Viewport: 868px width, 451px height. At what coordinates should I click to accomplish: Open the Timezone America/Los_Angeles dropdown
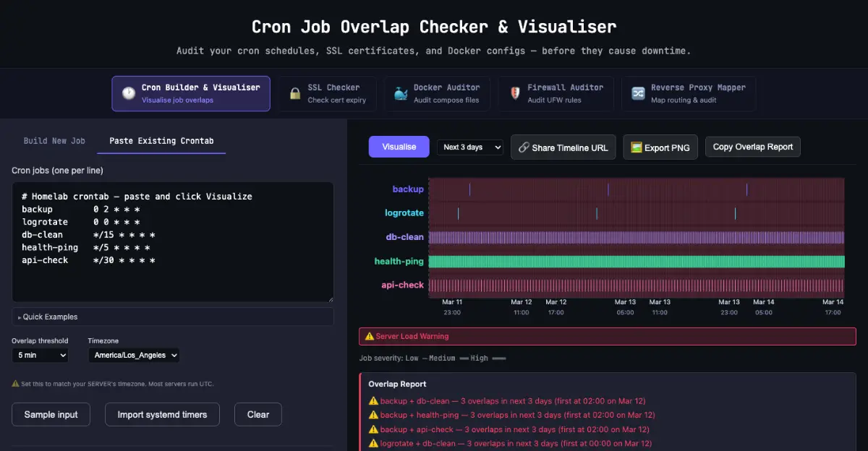pos(134,355)
